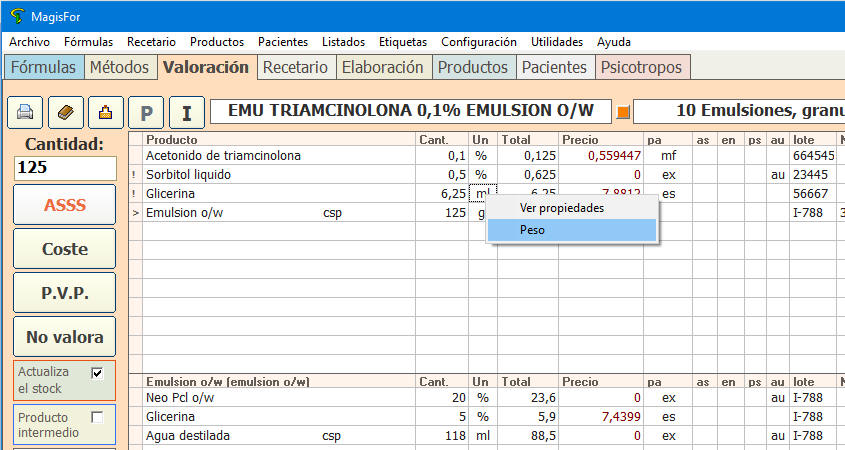Viewport: 845px width, 450px height.
Task: Choose Peso in context menu
Action: coord(572,230)
